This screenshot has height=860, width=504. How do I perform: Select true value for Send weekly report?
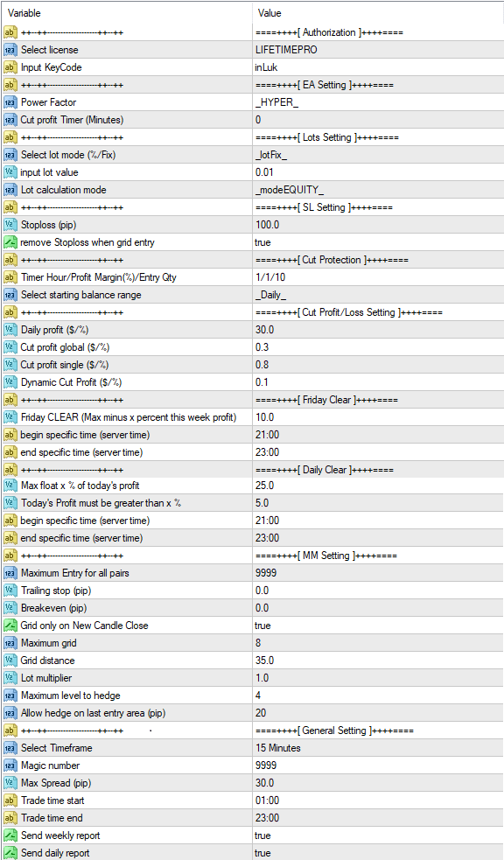pos(262,836)
